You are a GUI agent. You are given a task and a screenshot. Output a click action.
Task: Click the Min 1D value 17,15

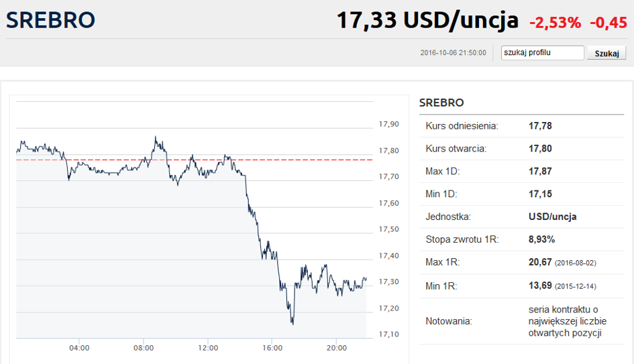540,194
